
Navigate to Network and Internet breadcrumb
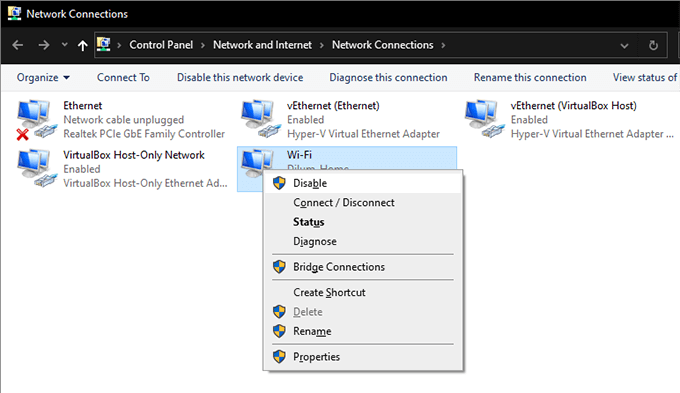(262, 45)
